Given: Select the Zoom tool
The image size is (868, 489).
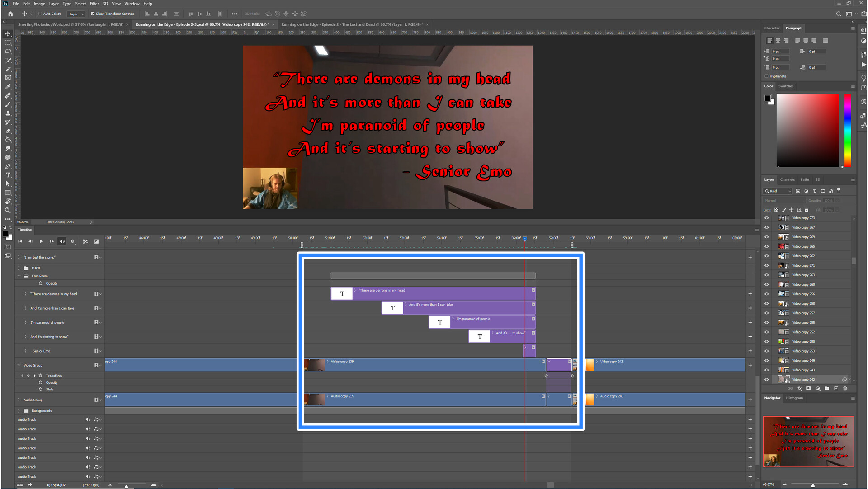Looking at the screenshot, I should coord(8,210).
